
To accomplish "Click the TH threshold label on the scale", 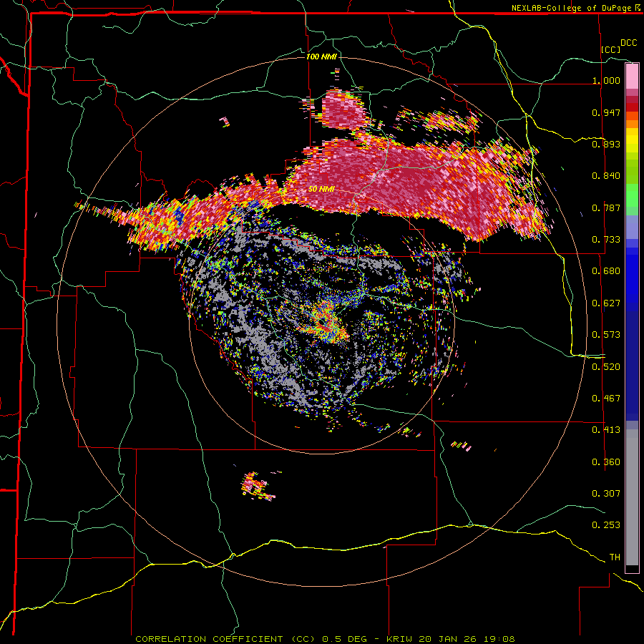I will [615, 557].
